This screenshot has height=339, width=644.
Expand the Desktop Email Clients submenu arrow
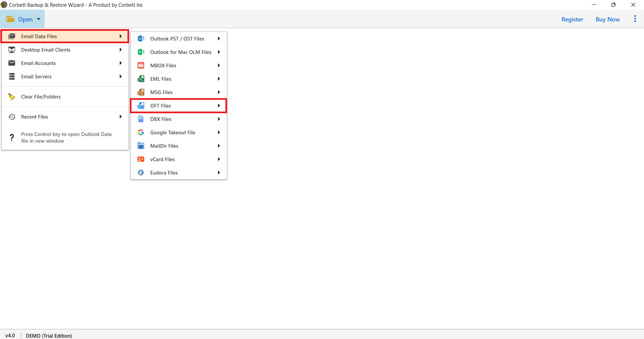click(x=120, y=50)
